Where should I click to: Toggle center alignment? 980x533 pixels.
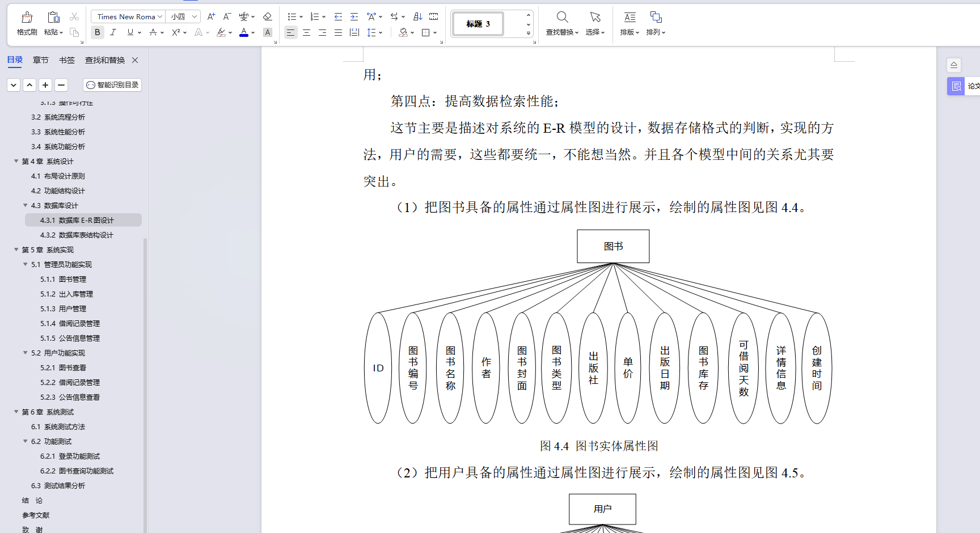306,32
